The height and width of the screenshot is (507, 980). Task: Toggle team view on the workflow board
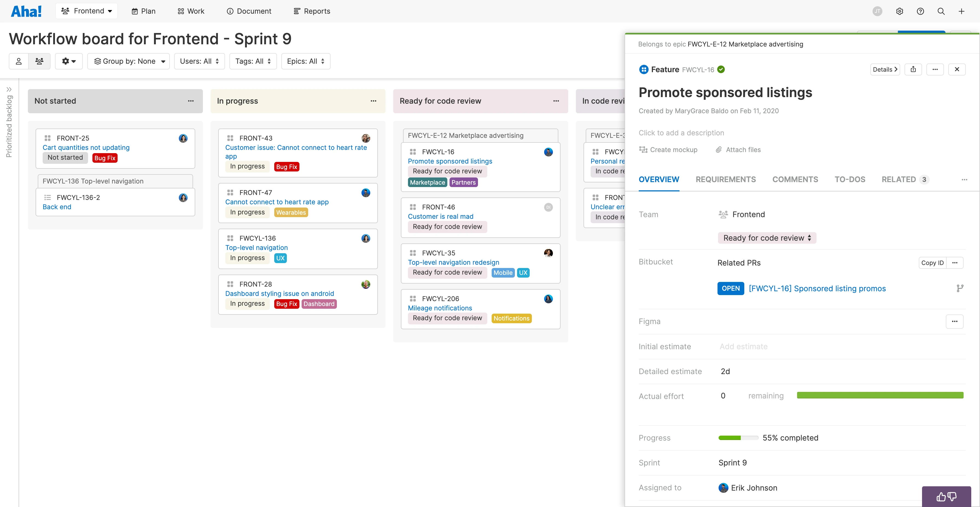[x=40, y=61]
